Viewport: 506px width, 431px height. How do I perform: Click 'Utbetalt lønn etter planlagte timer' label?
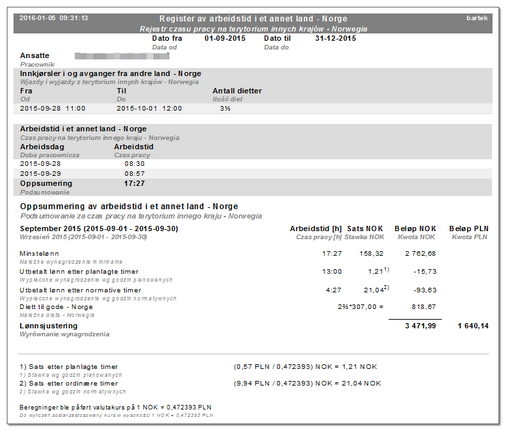tap(79, 272)
